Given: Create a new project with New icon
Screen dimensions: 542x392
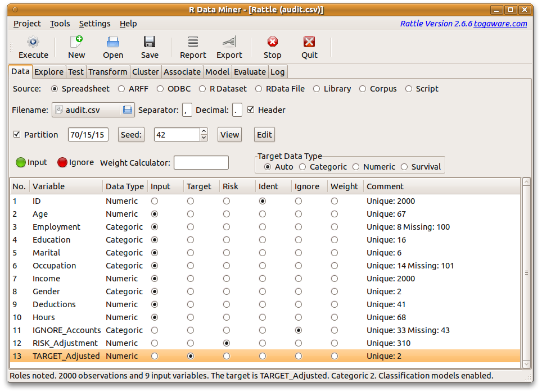Looking at the screenshot, I should pos(76,42).
